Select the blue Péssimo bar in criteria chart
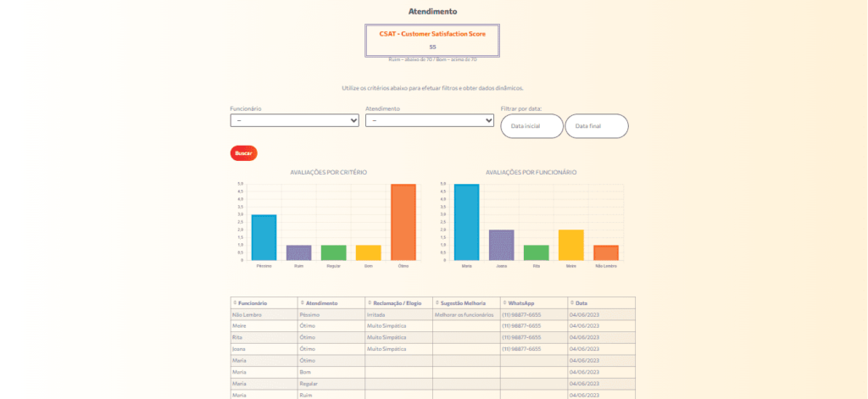This screenshot has width=868, height=399. [264, 237]
